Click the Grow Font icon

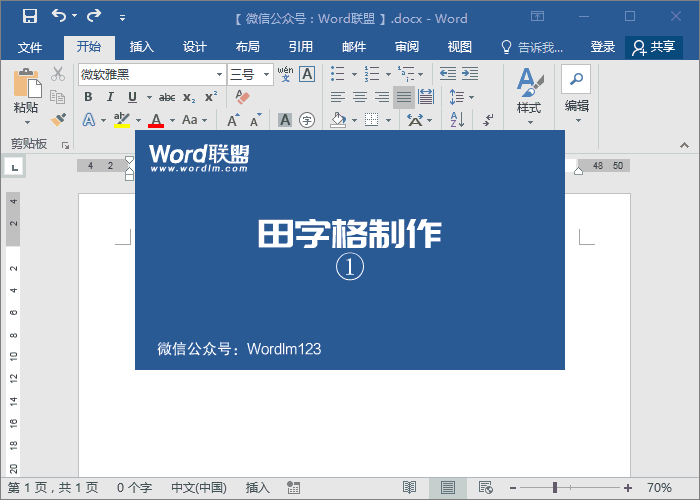233,120
